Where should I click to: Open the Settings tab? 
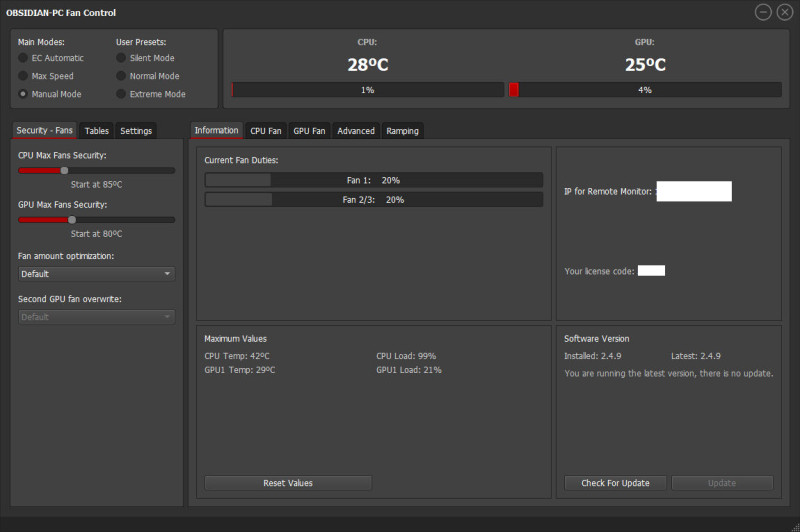click(136, 131)
